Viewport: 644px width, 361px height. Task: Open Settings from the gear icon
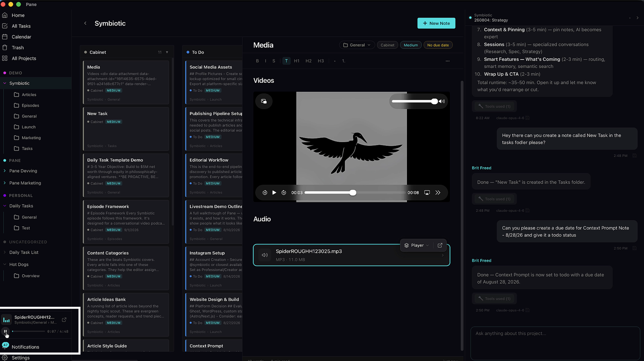[5, 358]
